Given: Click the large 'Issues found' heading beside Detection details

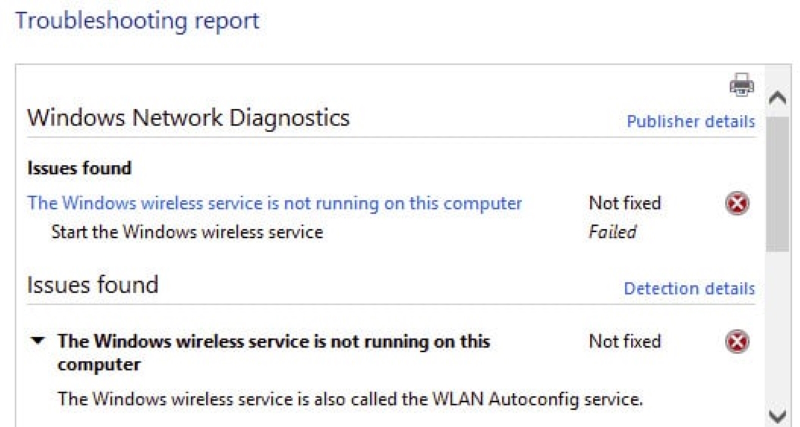Looking at the screenshot, I should pos(92,285).
